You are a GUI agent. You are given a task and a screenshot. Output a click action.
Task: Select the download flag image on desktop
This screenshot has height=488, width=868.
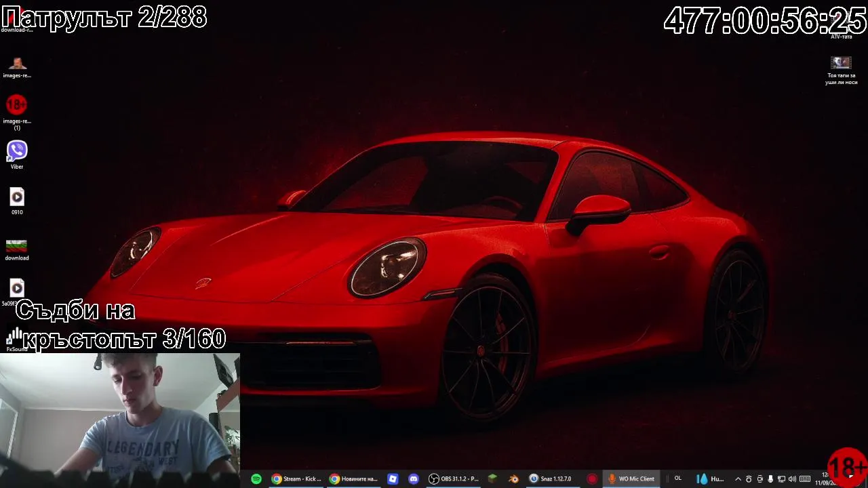click(17, 249)
